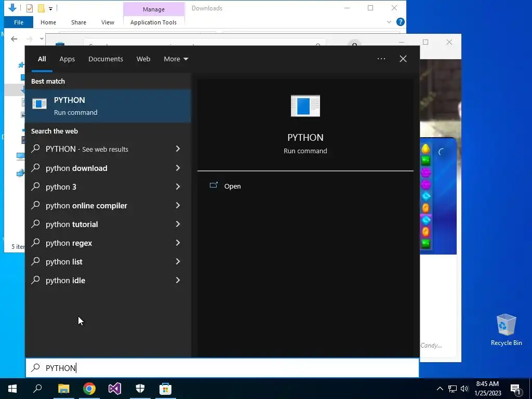Expand arrow for 'python download' suggestion
Screen dimensions: 532x399
[178, 168]
